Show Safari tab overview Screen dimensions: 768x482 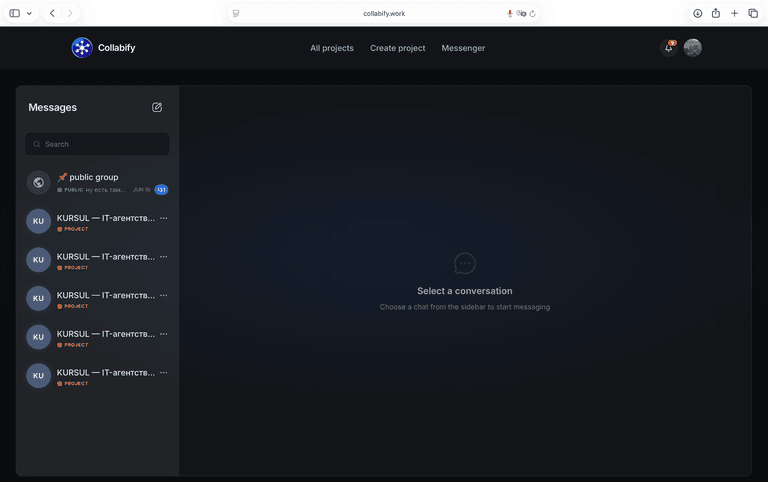753,13
